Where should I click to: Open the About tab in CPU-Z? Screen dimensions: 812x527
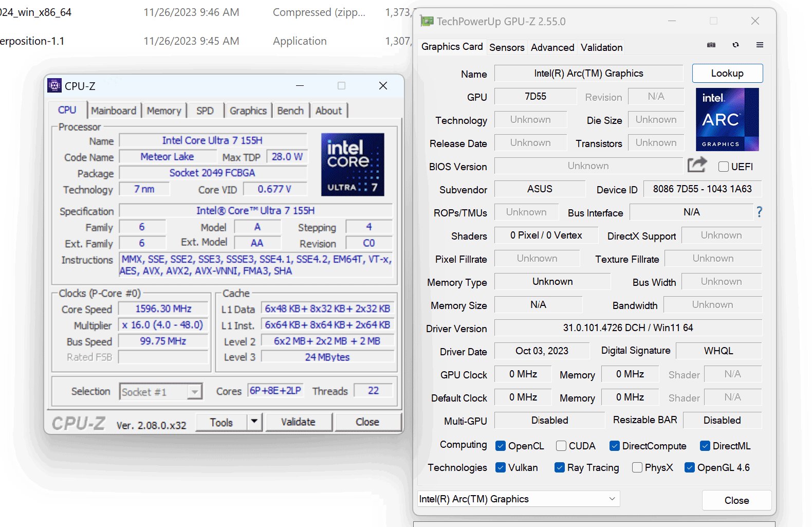(328, 111)
